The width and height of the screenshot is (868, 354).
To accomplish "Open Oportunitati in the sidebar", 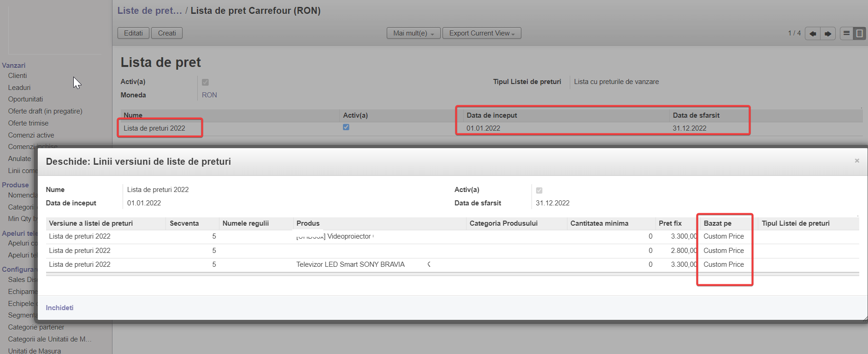I will (25, 99).
